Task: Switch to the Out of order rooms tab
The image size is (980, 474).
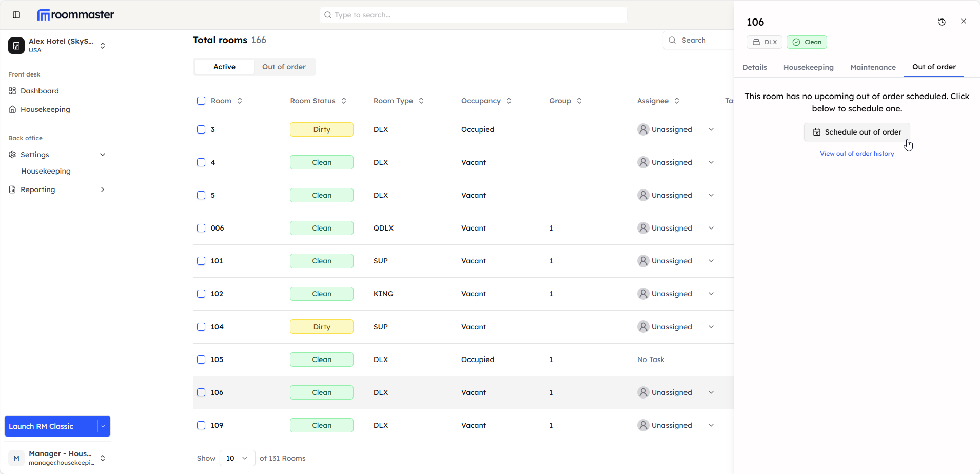Action: point(284,67)
